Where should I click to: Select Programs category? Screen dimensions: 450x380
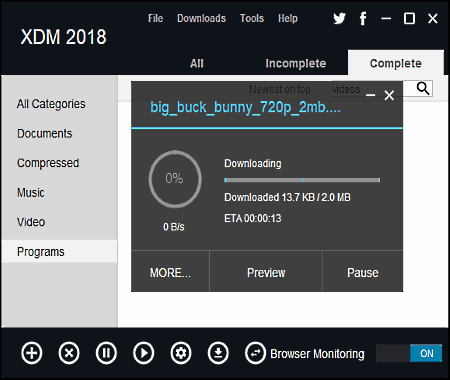pyautogui.click(x=59, y=252)
